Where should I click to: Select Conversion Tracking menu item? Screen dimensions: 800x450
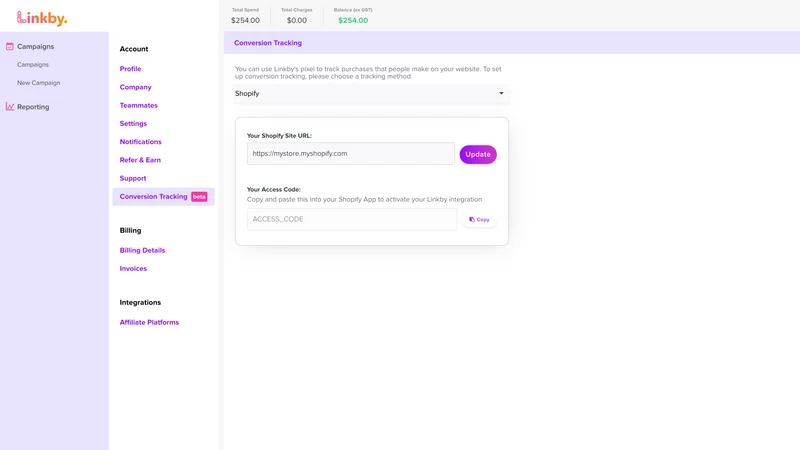(x=163, y=196)
